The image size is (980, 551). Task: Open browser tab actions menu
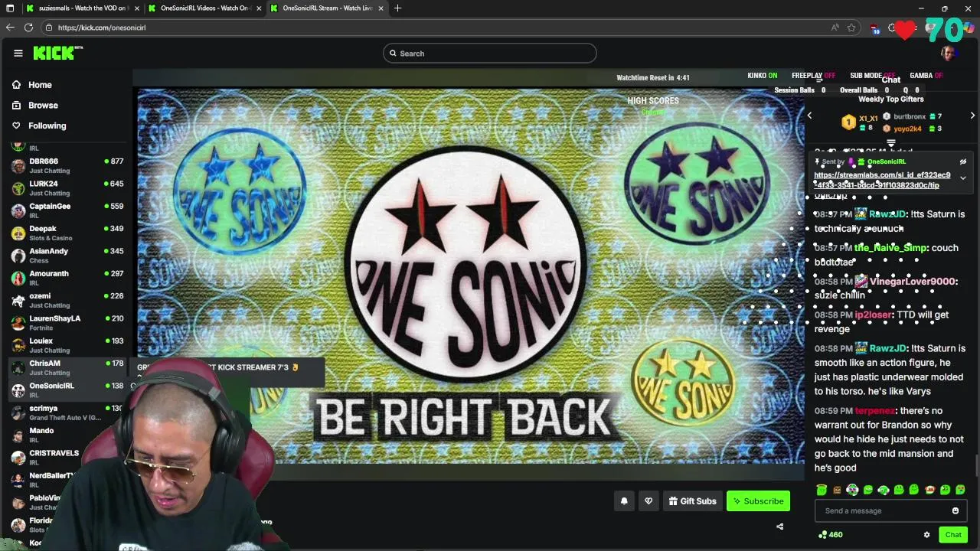tap(10, 8)
